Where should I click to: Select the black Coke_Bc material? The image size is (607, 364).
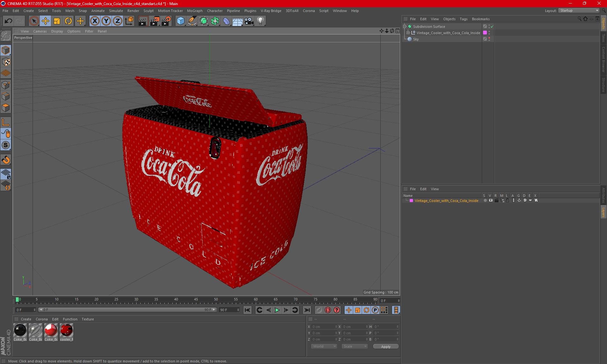20,332
